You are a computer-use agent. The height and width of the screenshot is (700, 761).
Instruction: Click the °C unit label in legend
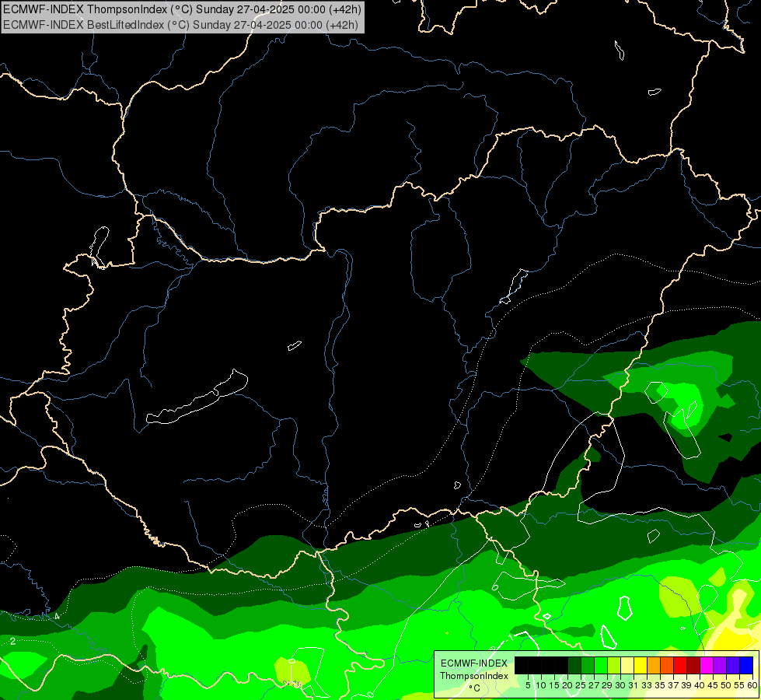(x=475, y=688)
